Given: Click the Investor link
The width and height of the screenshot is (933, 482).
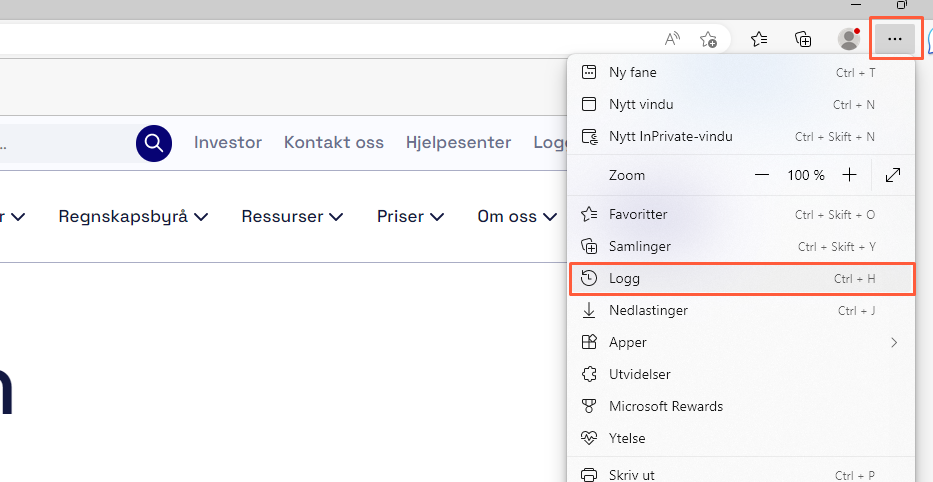Looking at the screenshot, I should point(228,142).
